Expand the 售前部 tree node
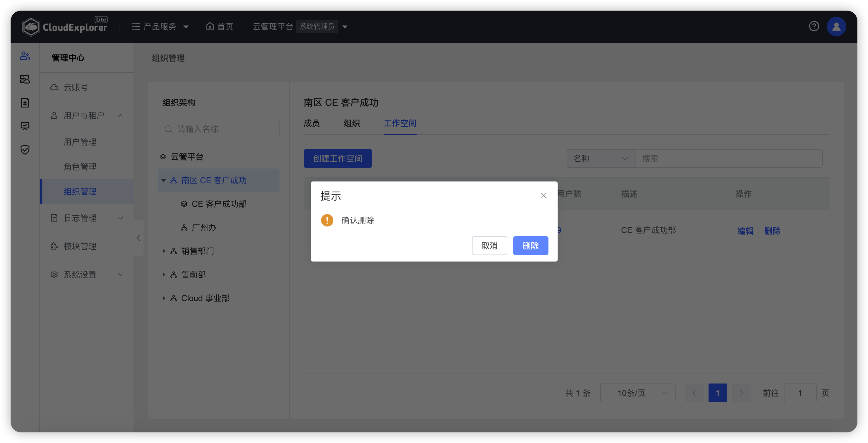 pyautogui.click(x=164, y=275)
